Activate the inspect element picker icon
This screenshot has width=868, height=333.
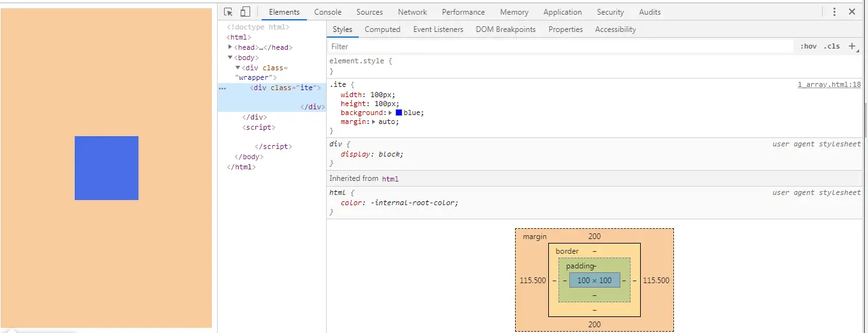(x=228, y=12)
